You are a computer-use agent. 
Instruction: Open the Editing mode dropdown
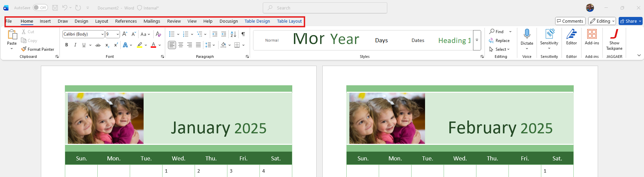(x=602, y=21)
